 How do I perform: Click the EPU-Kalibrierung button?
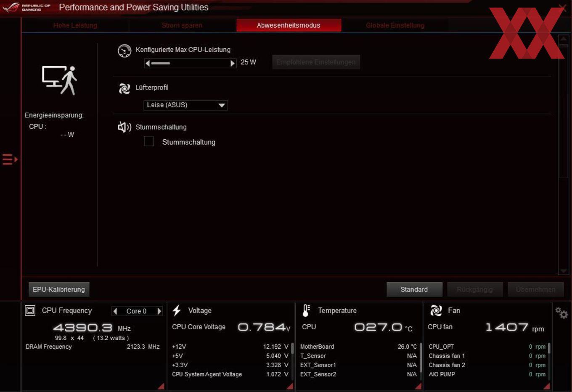pyautogui.click(x=59, y=289)
